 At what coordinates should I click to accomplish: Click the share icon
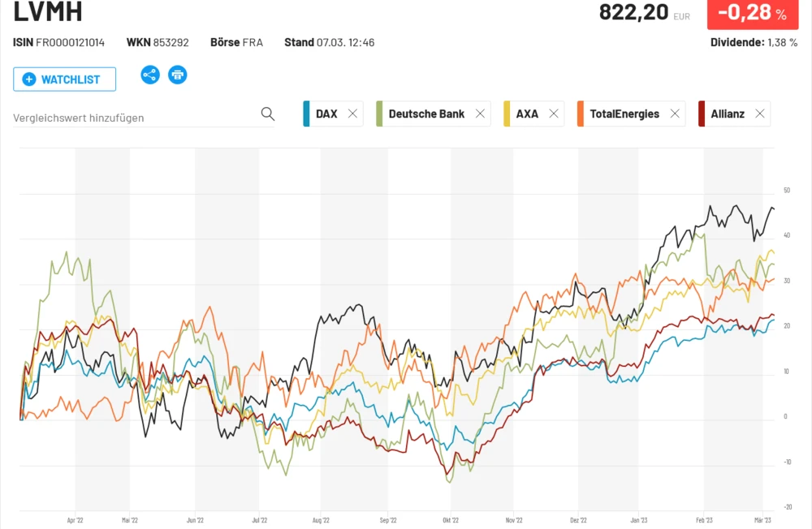(x=150, y=75)
